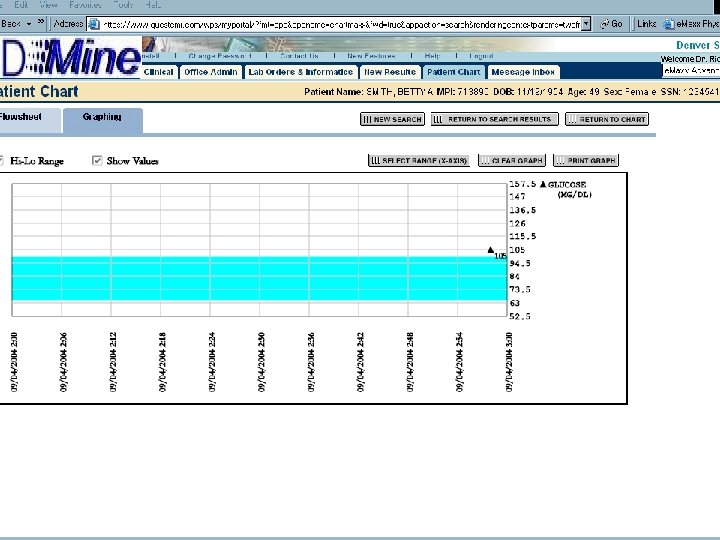The height and width of the screenshot is (540, 720).
Task: Click the 52.5 y-axis value
Action: pos(520,316)
